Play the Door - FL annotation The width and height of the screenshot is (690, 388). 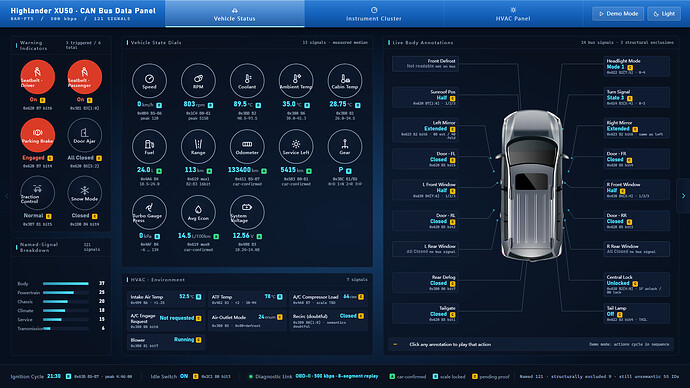click(x=425, y=159)
